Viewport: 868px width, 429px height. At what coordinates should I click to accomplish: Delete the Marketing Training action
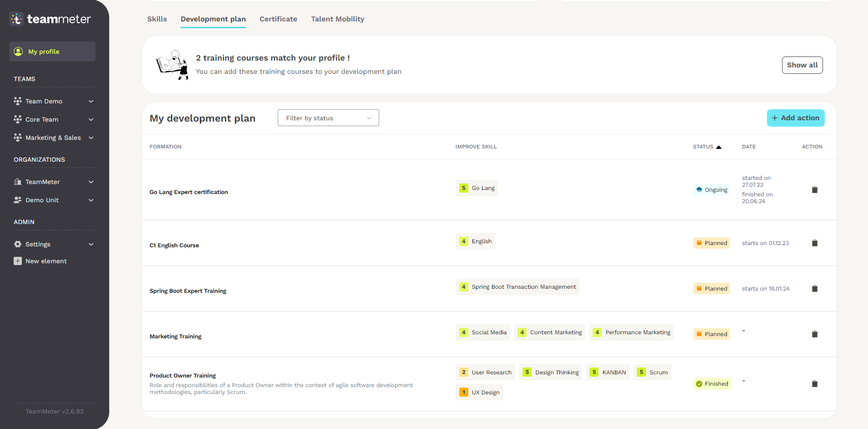click(x=814, y=334)
